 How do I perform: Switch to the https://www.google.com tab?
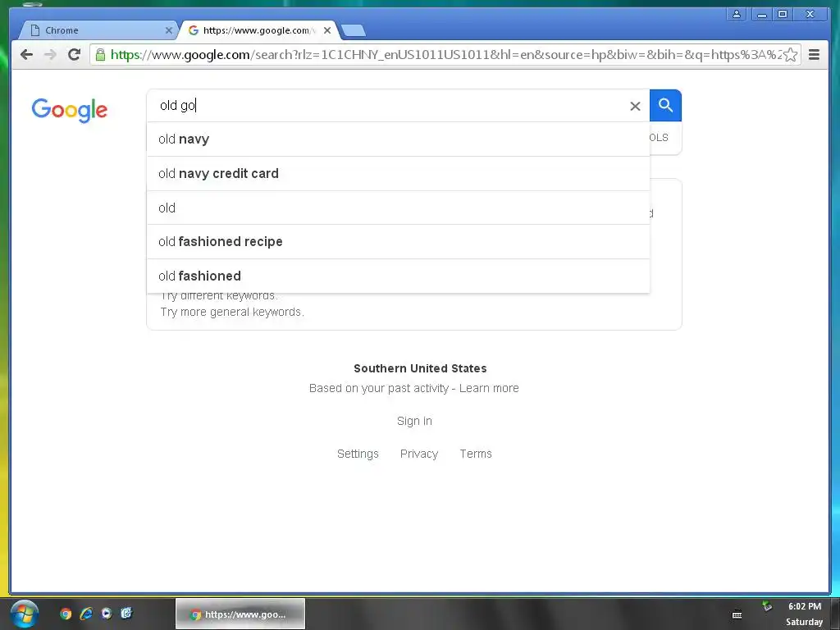[258, 30]
